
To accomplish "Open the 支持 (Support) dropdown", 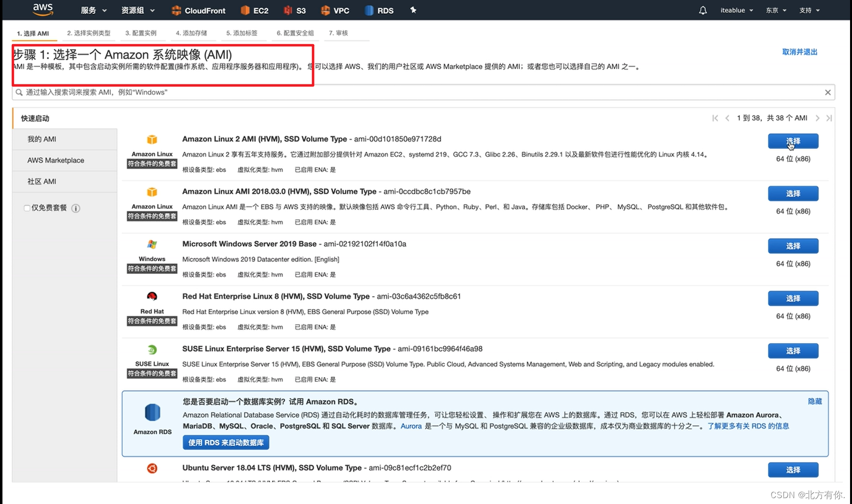I will click(x=809, y=10).
